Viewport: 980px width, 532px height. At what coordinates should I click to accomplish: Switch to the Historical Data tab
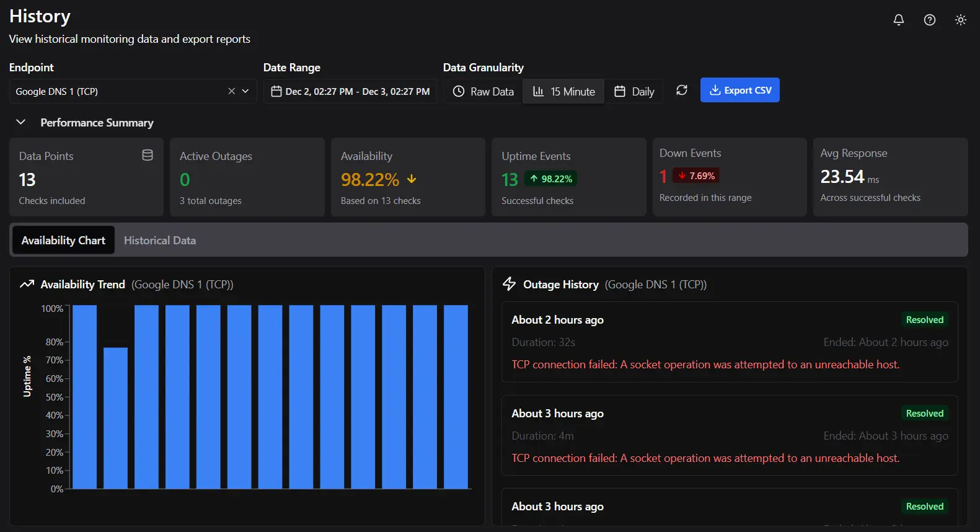click(160, 241)
